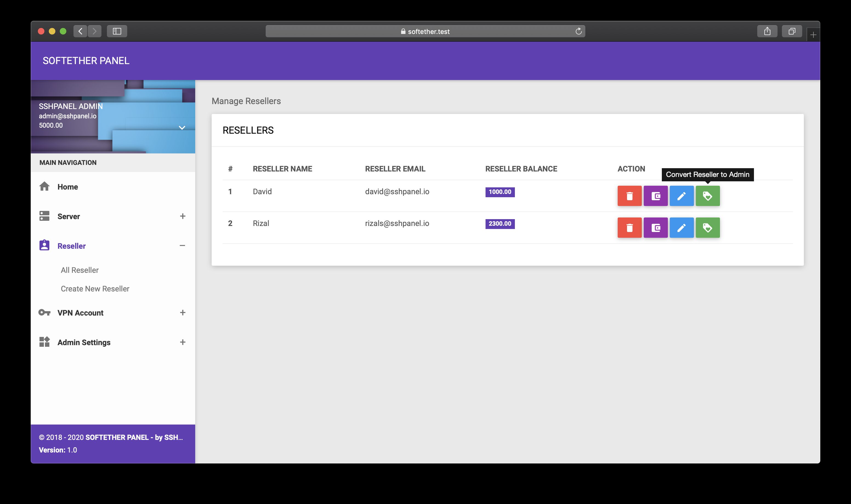Delete reseller Rizal with trash icon
The width and height of the screenshot is (851, 504).
pos(629,228)
